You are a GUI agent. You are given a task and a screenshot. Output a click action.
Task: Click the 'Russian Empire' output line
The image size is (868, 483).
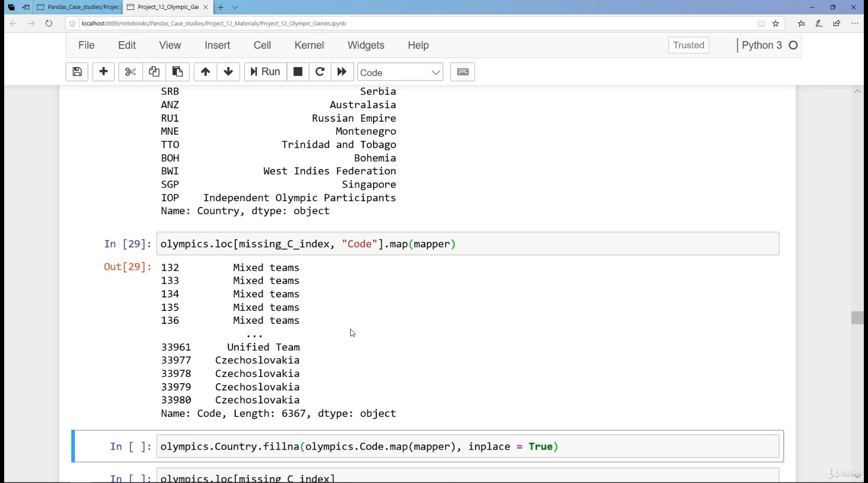pos(354,118)
